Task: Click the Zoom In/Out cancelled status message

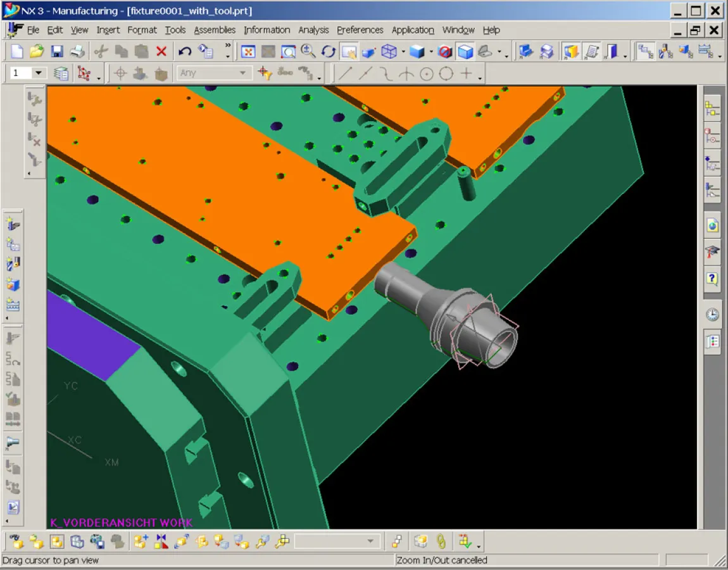Action: tap(442, 560)
